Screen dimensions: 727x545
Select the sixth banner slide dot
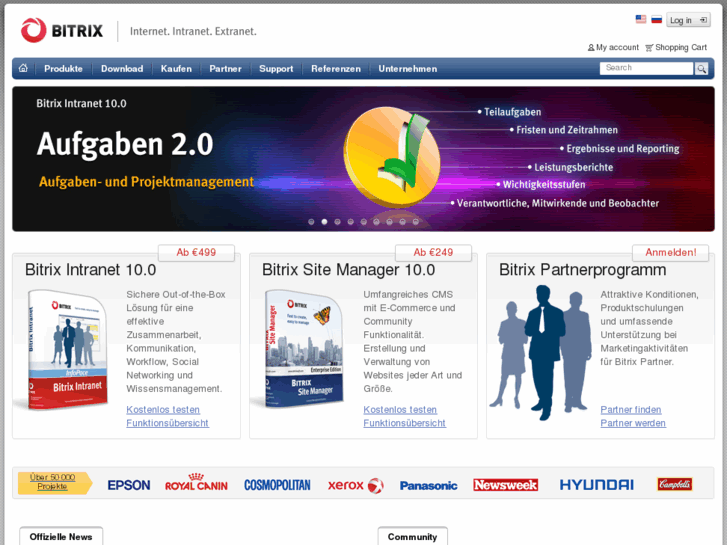coord(376,222)
